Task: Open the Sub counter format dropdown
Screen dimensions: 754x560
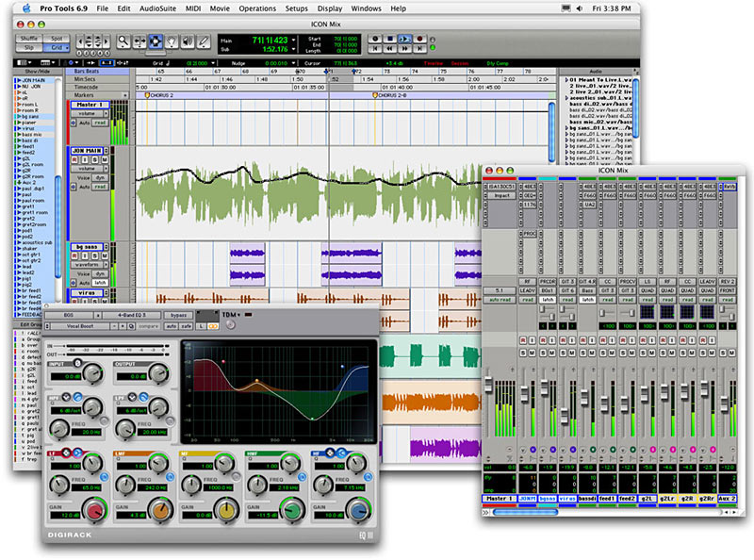Action: (x=293, y=49)
